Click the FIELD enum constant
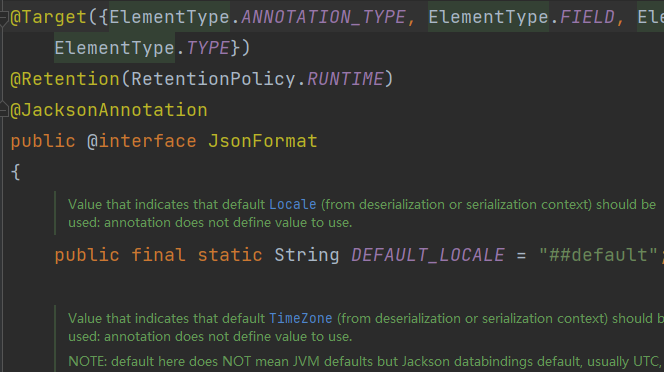The width and height of the screenshot is (664, 372). [587, 17]
